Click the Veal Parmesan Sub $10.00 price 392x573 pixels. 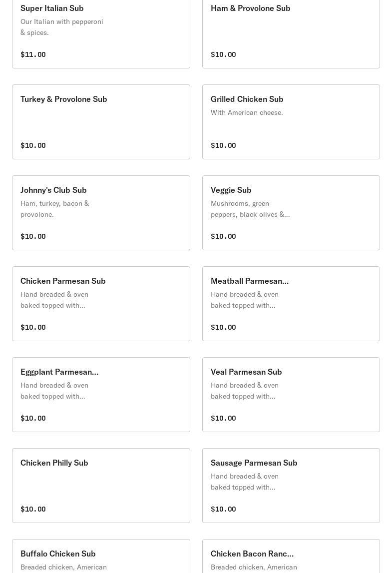click(x=223, y=418)
